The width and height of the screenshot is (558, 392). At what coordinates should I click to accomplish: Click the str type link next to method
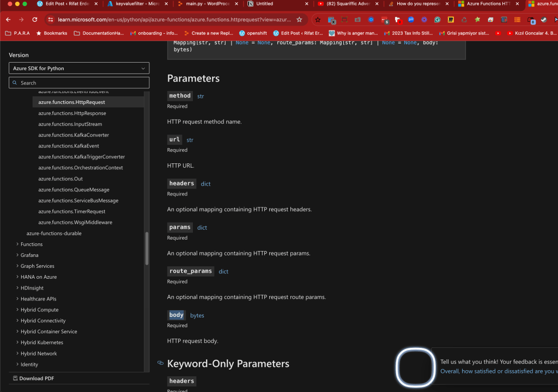(201, 96)
